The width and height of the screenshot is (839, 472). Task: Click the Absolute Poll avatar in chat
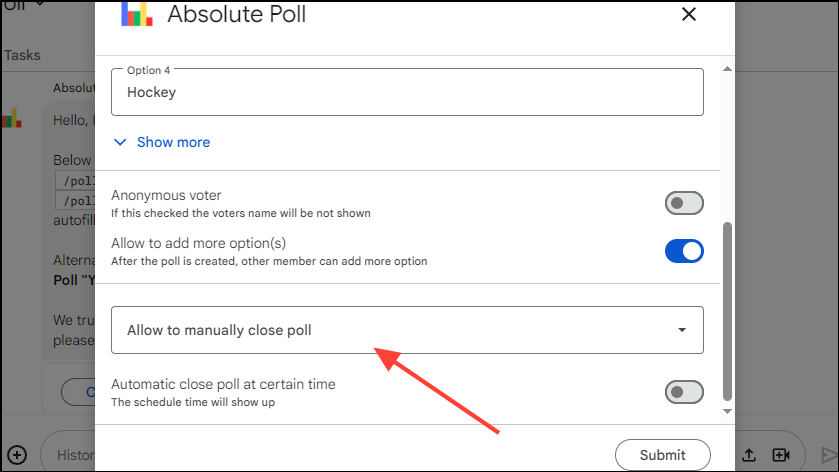[x=11, y=120]
